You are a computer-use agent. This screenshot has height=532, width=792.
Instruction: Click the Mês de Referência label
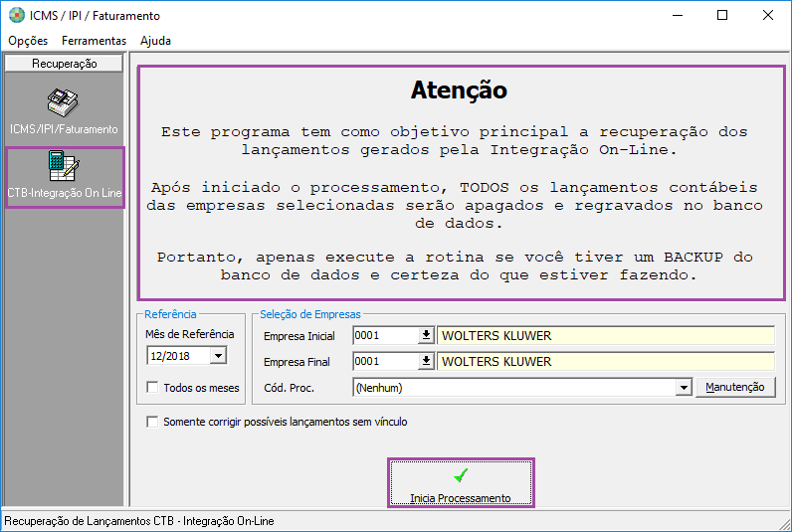coord(189,334)
